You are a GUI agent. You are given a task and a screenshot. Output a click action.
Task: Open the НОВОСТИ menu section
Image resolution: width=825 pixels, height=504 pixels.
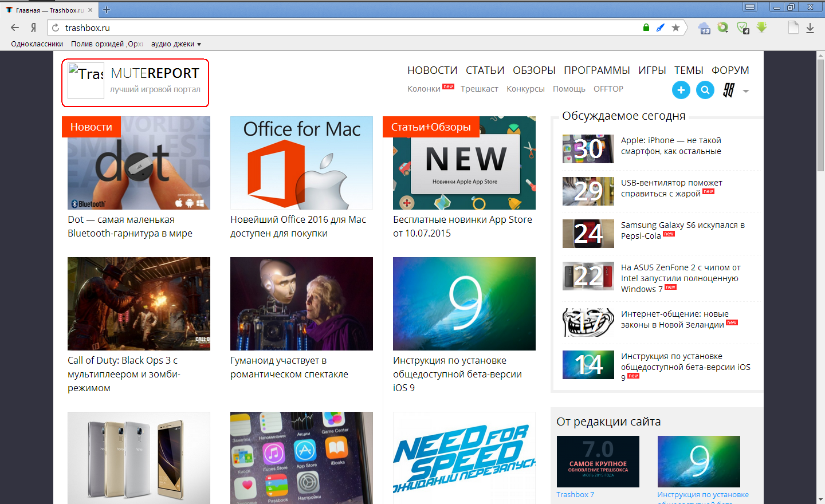pos(433,70)
